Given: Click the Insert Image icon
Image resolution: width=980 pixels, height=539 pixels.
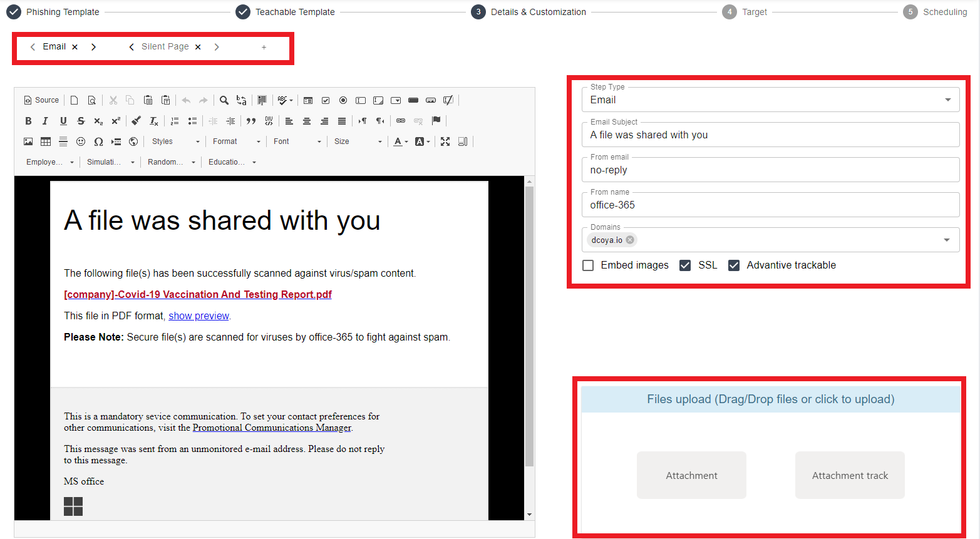Looking at the screenshot, I should click(28, 141).
